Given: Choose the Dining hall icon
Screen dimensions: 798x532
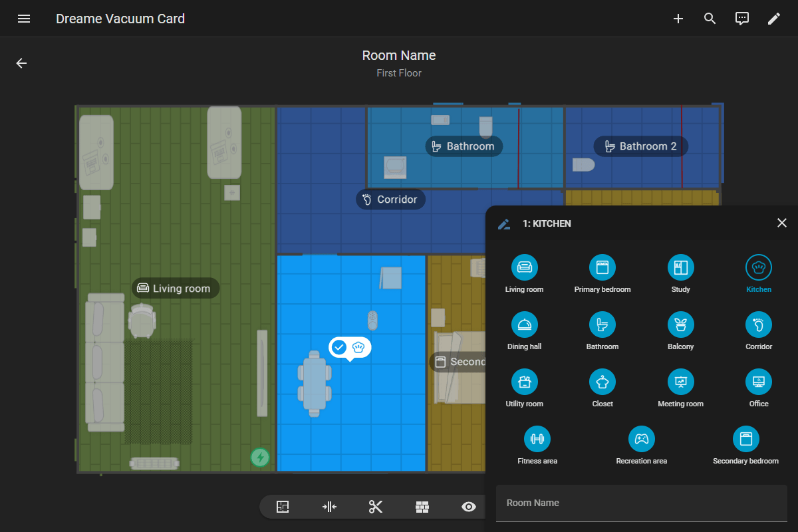Looking at the screenshot, I should pyautogui.click(x=524, y=325).
